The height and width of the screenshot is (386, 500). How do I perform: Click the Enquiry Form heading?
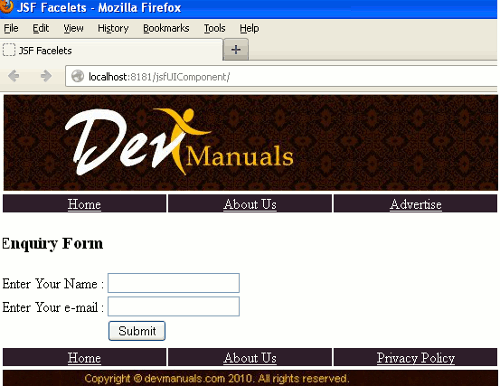(x=53, y=243)
